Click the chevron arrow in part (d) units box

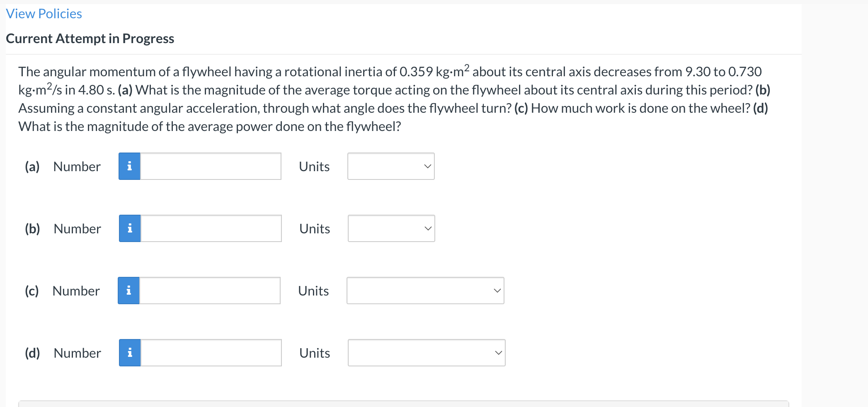point(499,353)
